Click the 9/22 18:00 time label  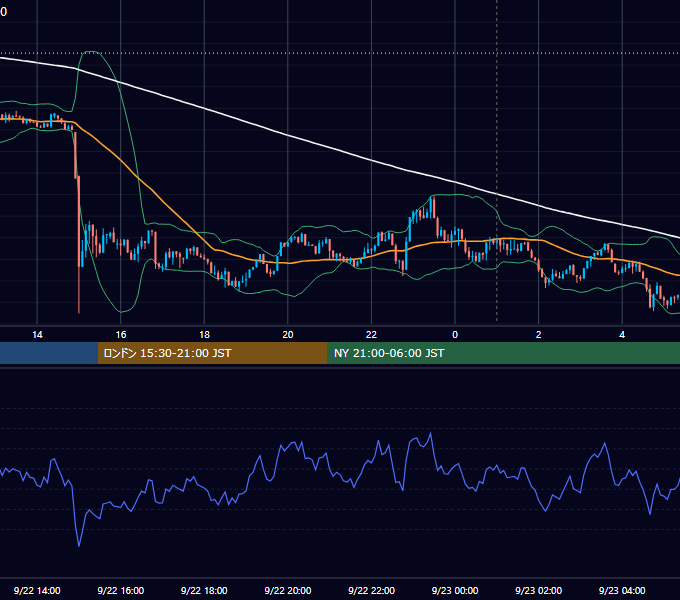(x=204, y=590)
